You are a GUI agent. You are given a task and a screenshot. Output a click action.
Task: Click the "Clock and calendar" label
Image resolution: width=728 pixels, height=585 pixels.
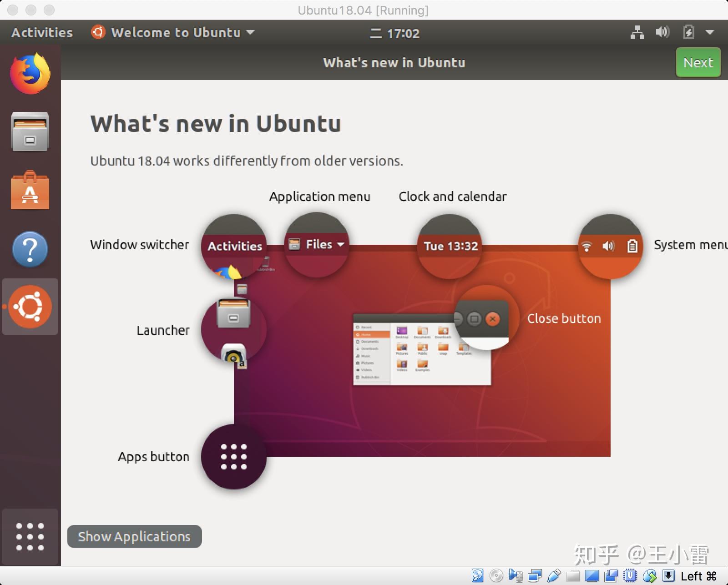click(453, 197)
